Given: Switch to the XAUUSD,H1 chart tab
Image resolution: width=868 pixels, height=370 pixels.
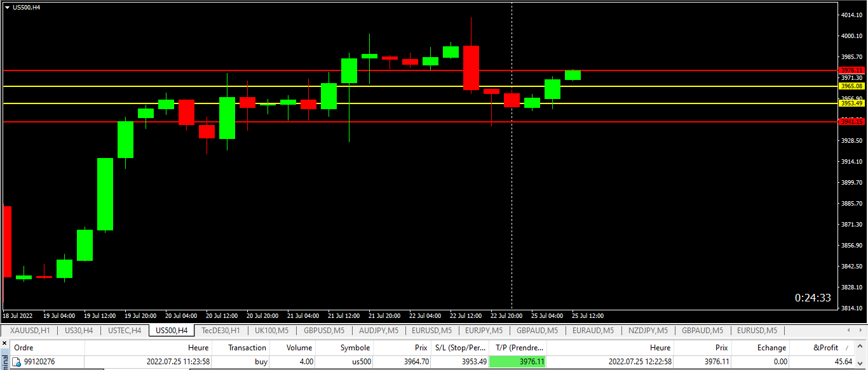Looking at the screenshot, I should coord(30,330).
